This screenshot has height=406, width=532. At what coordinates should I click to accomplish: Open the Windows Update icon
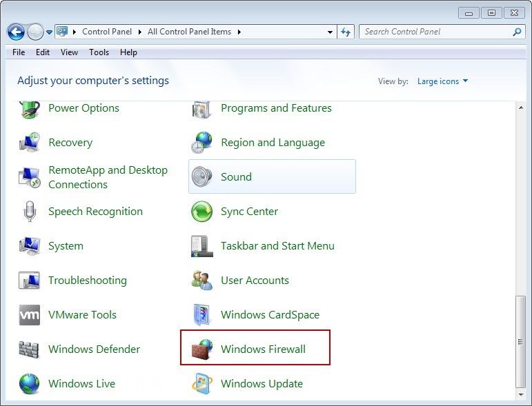tap(201, 384)
